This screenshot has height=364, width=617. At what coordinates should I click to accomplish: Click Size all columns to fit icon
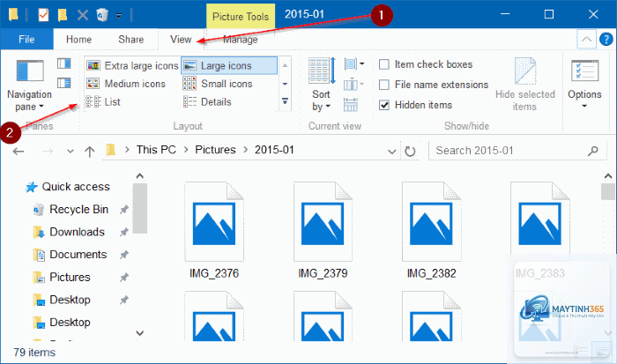pyautogui.click(x=351, y=105)
